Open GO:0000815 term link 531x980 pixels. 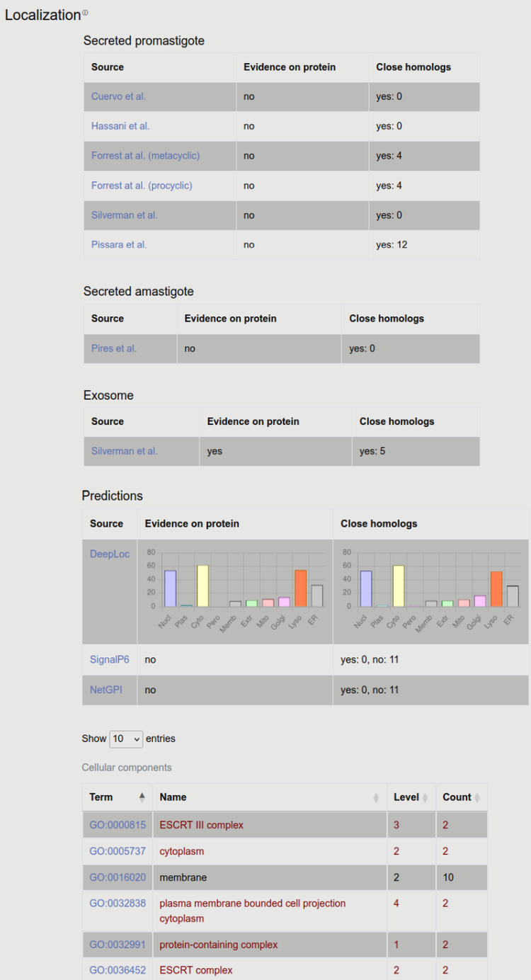point(118,825)
